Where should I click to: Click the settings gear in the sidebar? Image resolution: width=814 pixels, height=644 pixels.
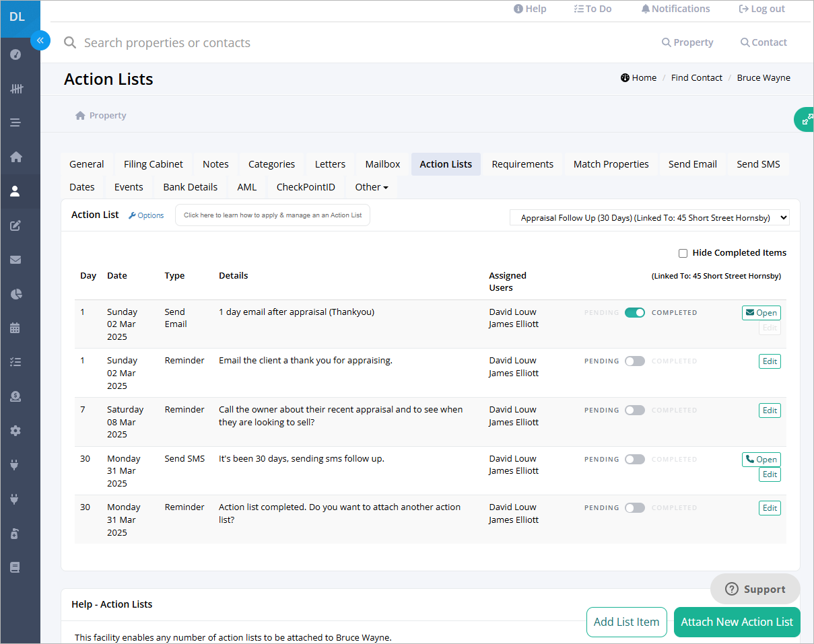pos(16,431)
